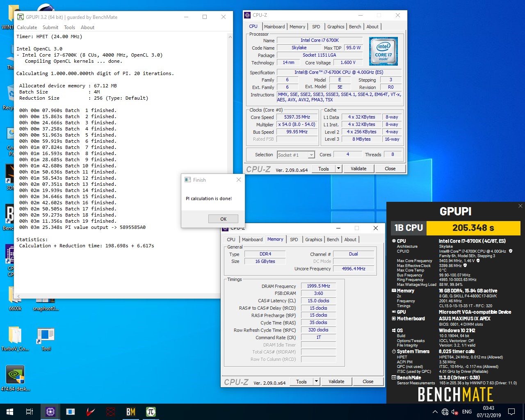Open the Calculate menu in GPUPI
Screen dimensions: 525x420
[27, 27]
